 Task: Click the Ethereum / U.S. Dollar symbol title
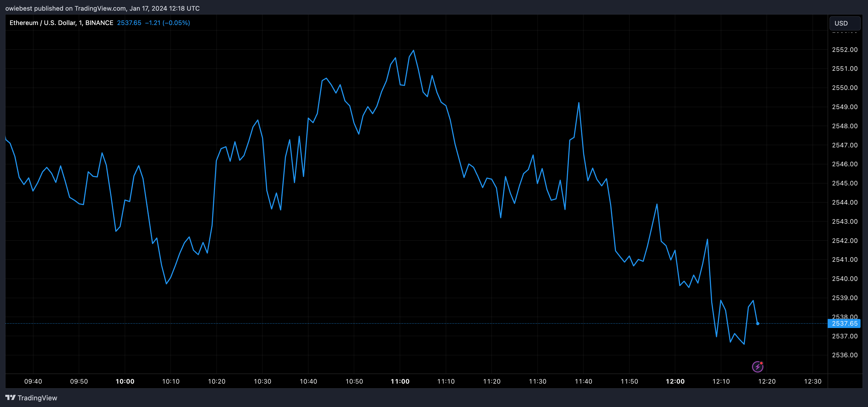[x=61, y=23]
